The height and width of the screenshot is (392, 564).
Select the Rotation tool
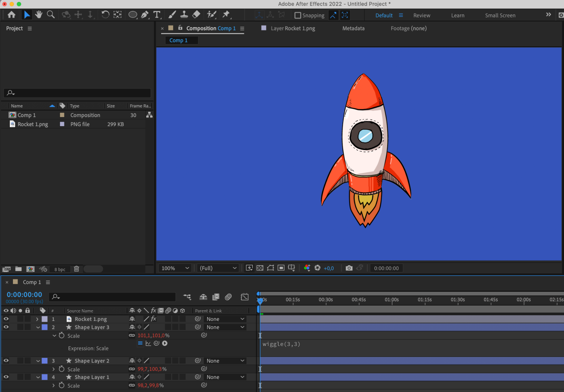(x=105, y=15)
